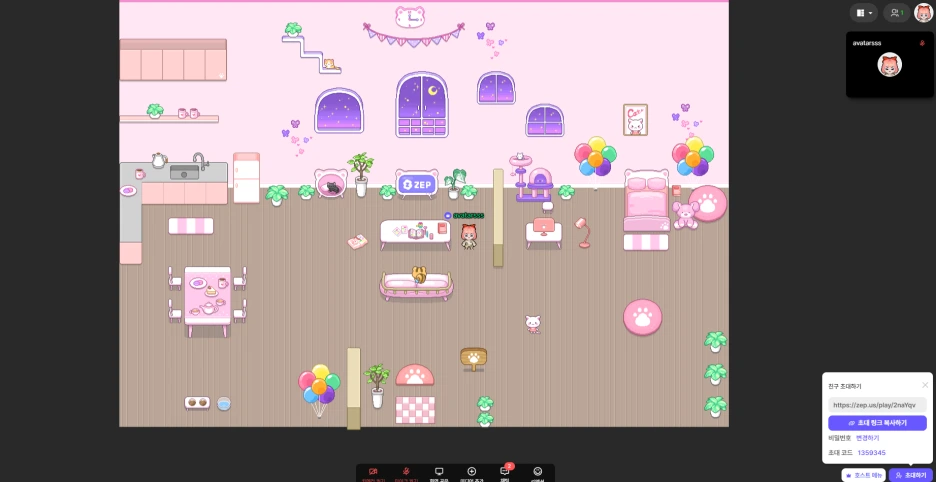Screen dimensions: 936x482
Task: Click the paw-print arch doormat
Action: tap(415, 375)
